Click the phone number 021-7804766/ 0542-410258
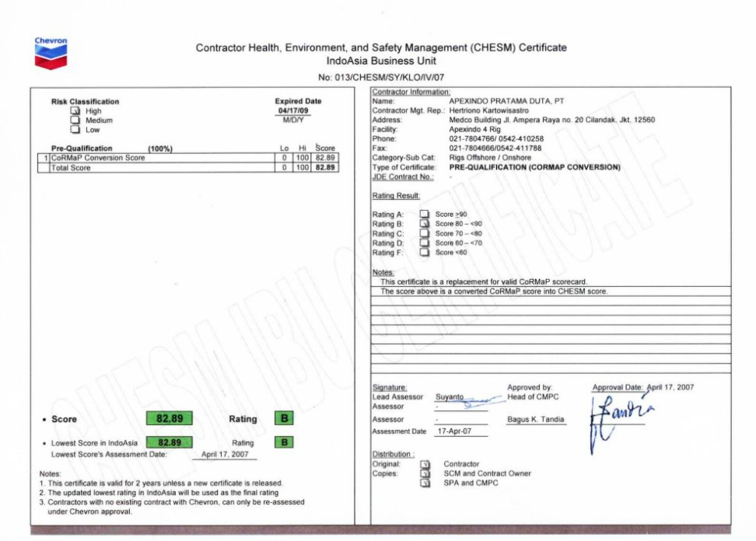Screen dimensions: 756x541 click(496, 138)
